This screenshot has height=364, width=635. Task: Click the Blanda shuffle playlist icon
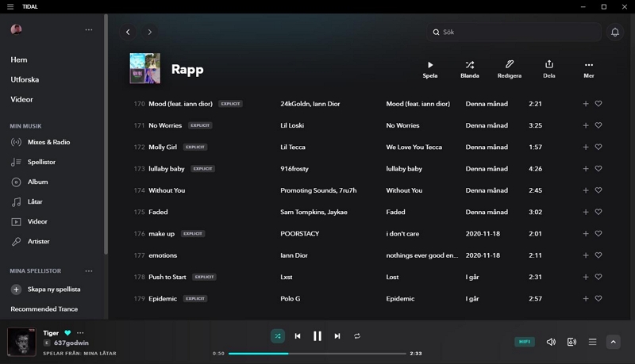[469, 65]
